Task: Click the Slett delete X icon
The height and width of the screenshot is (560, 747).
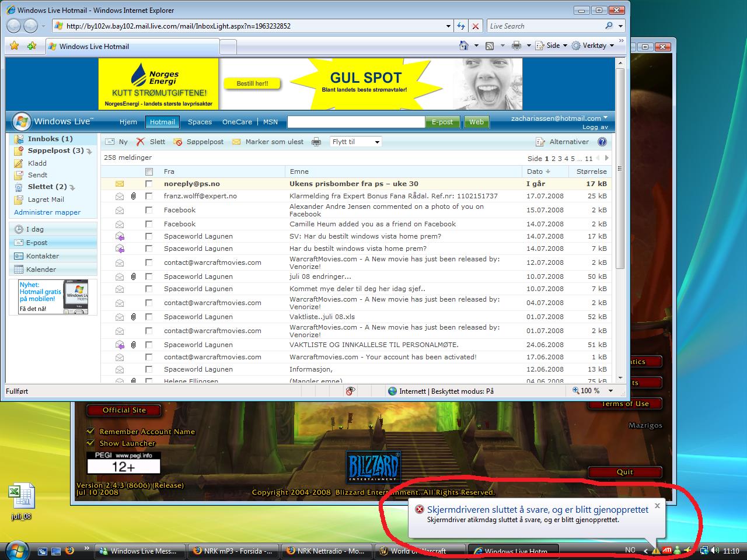Action: 141,142
